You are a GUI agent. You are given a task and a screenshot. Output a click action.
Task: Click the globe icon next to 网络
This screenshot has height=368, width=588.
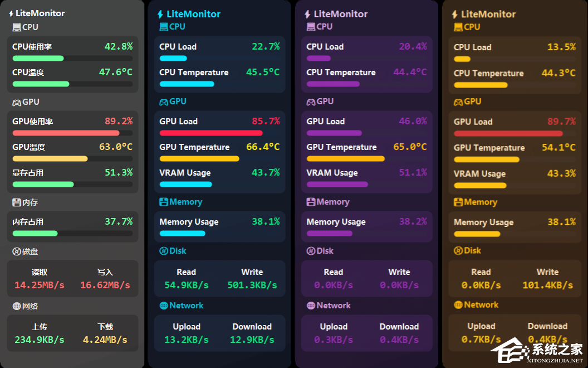(17, 306)
